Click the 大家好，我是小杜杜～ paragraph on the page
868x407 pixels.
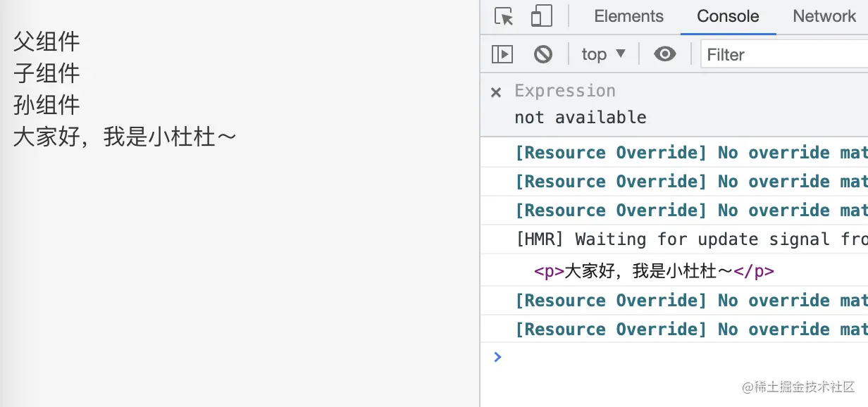tap(125, 137)
